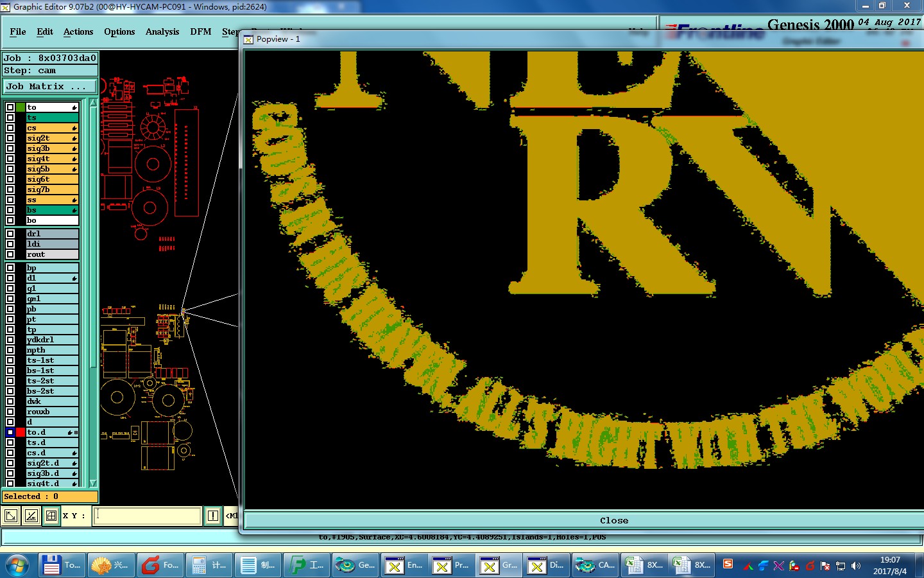
Task: Select the 'bo' layer name
Action: (53, 220)
